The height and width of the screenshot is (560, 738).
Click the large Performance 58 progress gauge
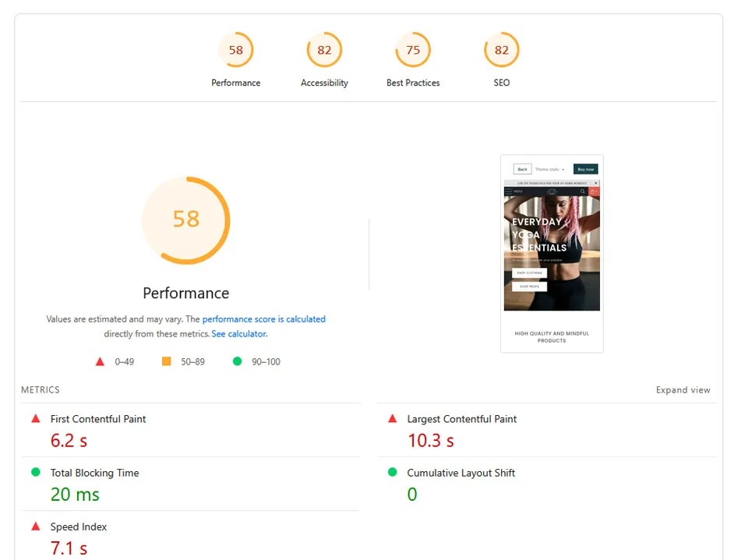coord(185,220)
